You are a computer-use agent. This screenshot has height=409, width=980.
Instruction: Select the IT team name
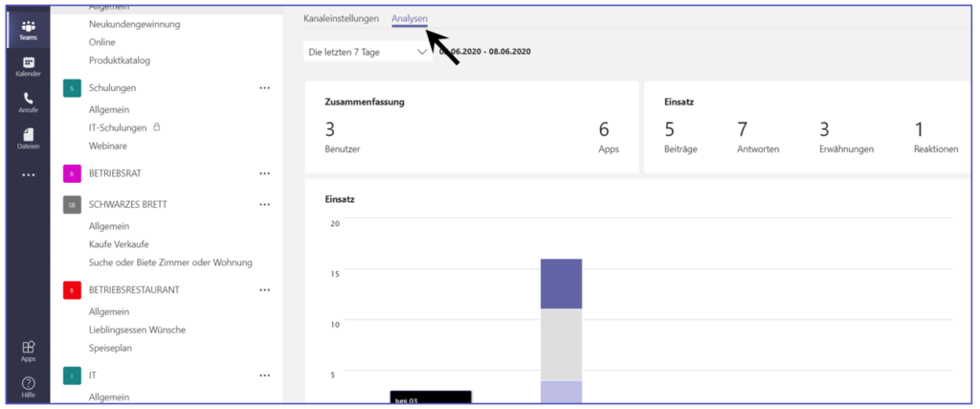[93, 375]
